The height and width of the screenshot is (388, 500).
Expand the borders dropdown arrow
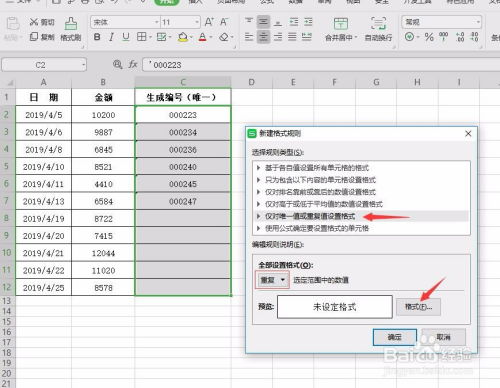click(150, 37)
